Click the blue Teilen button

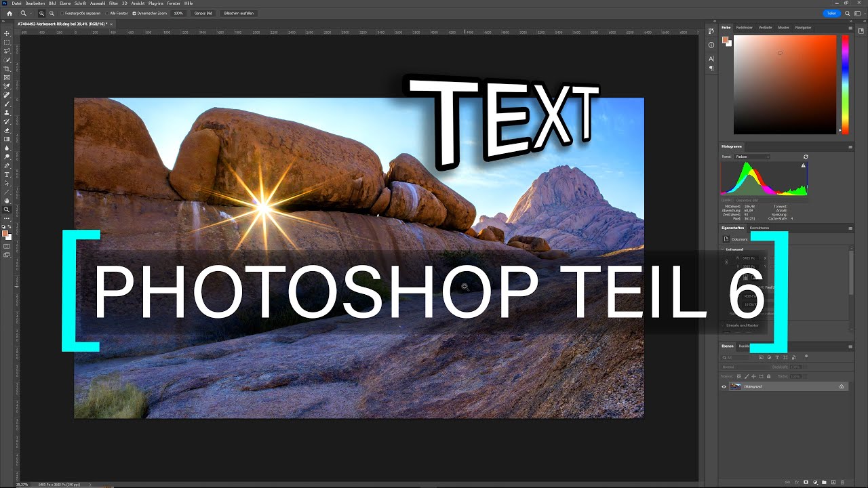coord(831,13)
